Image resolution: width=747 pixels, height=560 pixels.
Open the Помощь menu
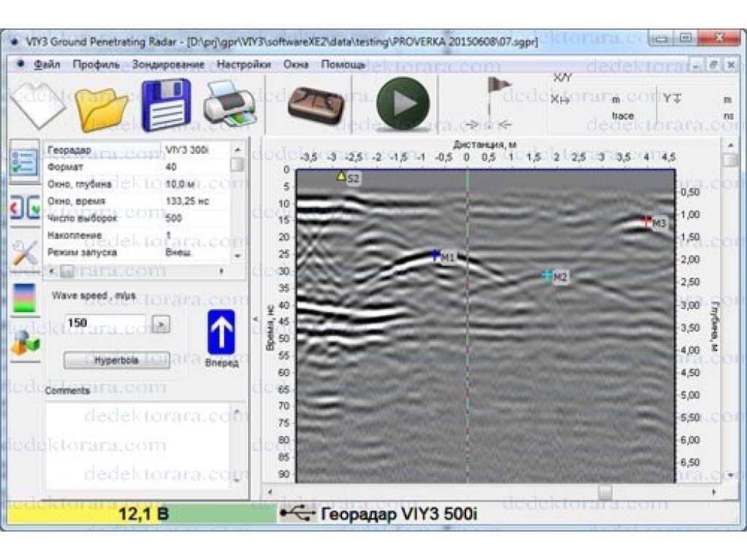pos(343,64)
